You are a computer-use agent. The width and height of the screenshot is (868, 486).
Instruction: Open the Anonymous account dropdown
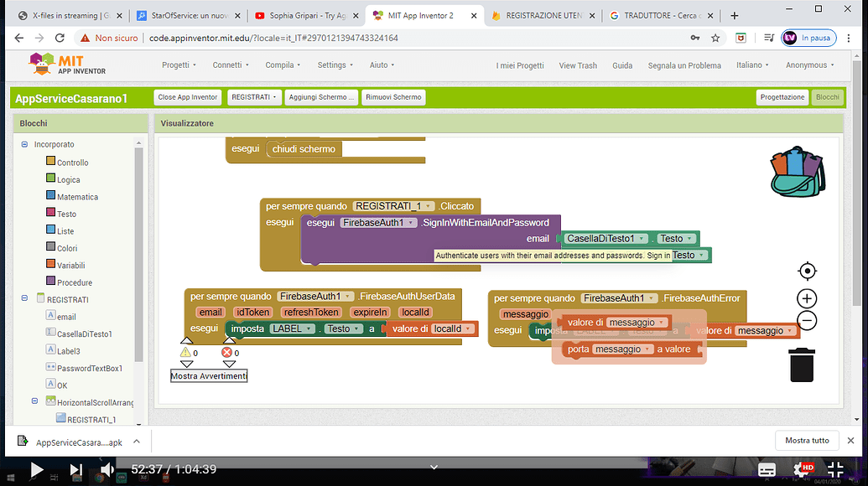pos(809,65)
